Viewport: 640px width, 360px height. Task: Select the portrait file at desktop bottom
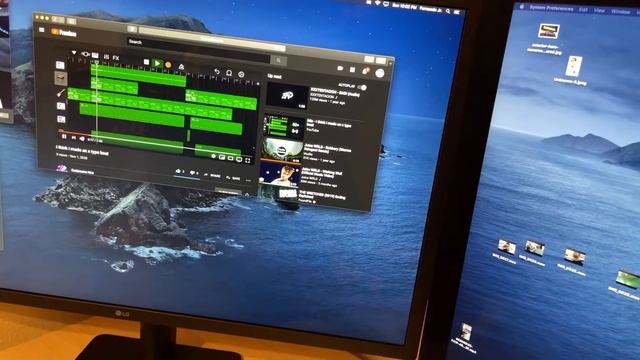point(466,337)
